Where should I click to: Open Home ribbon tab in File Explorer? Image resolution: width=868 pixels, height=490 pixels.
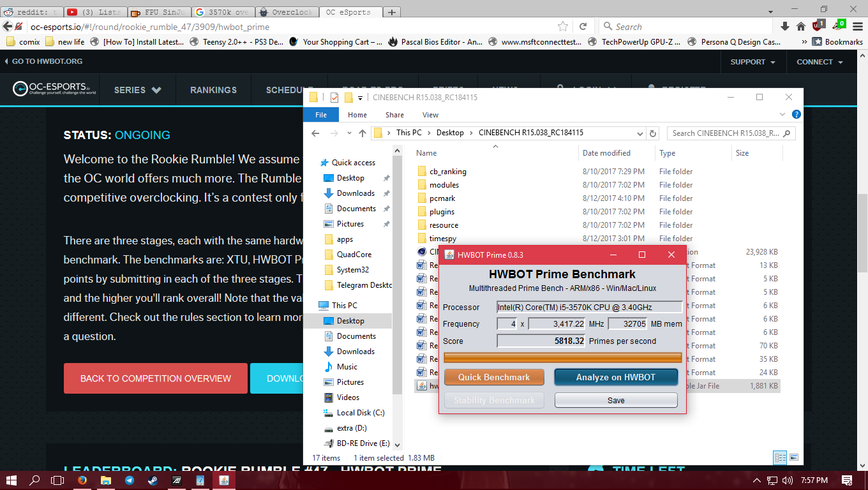coord(357,115)
